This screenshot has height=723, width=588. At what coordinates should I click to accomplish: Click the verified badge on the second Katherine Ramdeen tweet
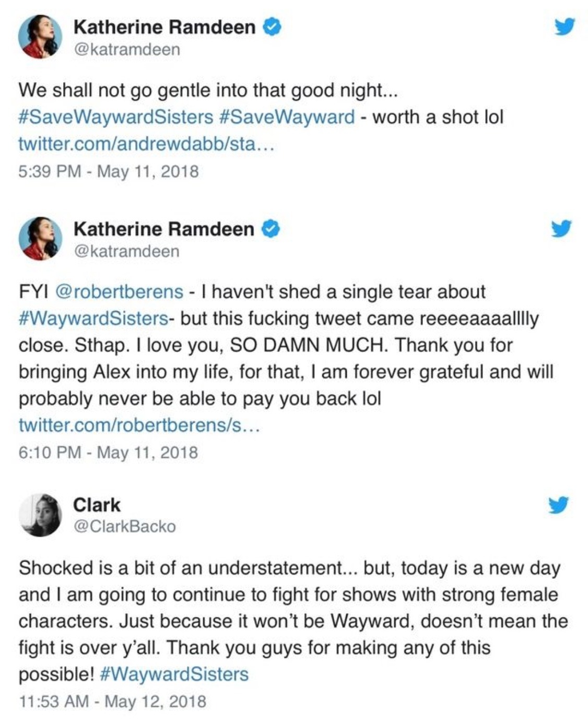click(270, 229)
